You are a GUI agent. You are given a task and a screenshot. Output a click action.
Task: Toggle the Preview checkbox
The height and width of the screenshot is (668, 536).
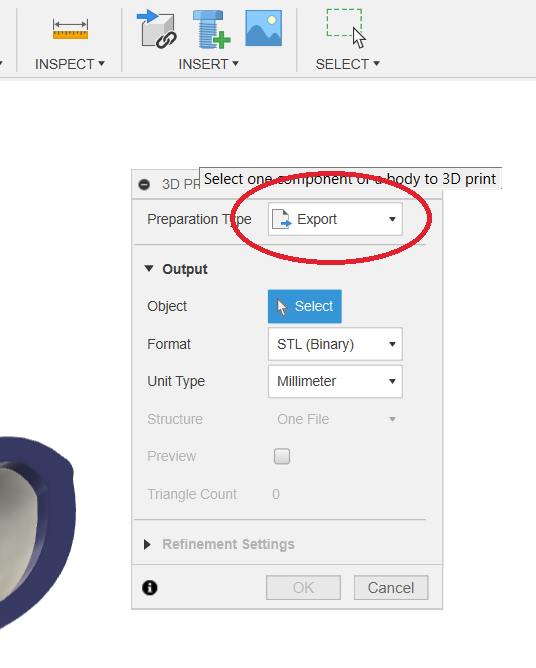tap(282, 456)
